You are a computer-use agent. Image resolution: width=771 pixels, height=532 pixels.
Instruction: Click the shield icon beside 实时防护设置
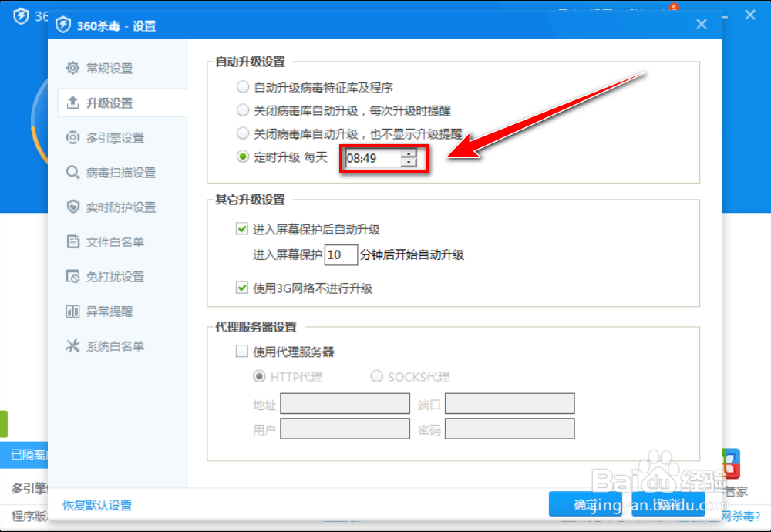[x=72, y=207]
